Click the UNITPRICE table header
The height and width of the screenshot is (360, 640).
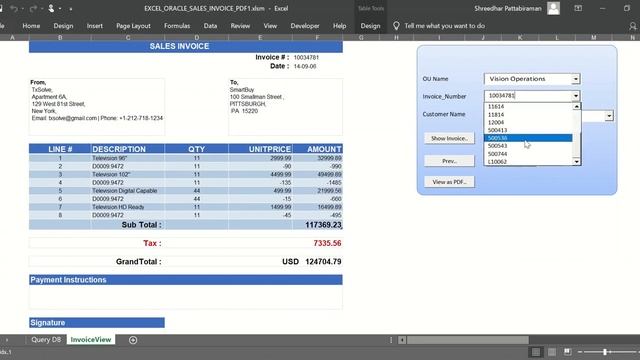(x=260, y=149)
